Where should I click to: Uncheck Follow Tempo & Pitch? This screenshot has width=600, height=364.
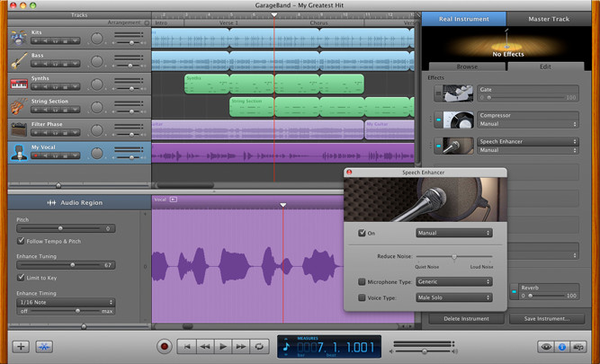coord(21,241)
